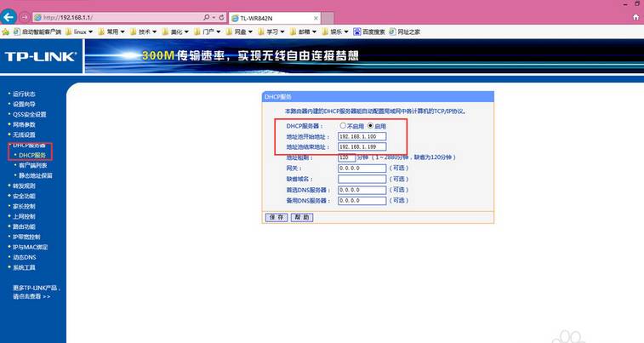Click the 保存 button

276,217
